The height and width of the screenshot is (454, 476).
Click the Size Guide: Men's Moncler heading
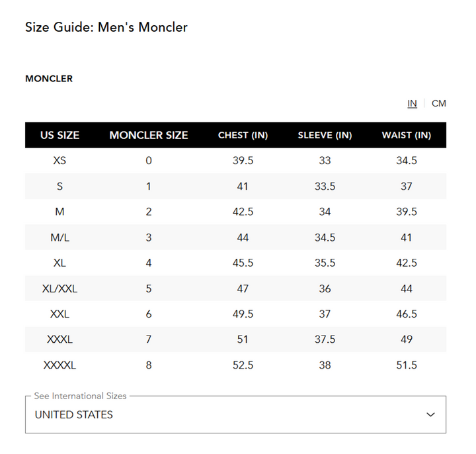pyautogui.click(x=106, y=27)
